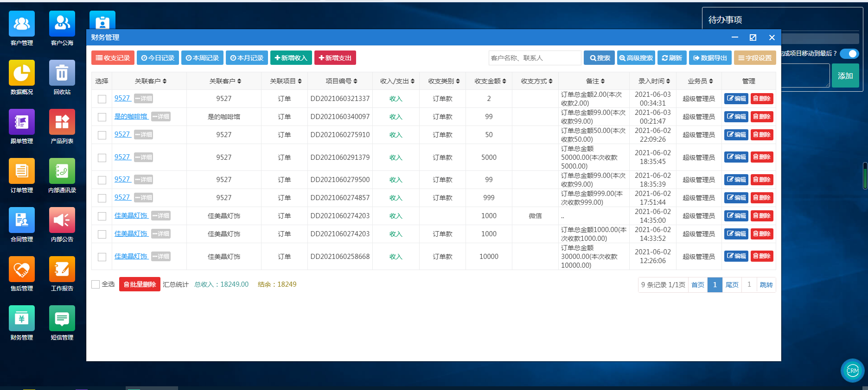Screen dimensions: 868x390
Task: Click the 客户名称、联系人 search field
Action: point(534,58)
